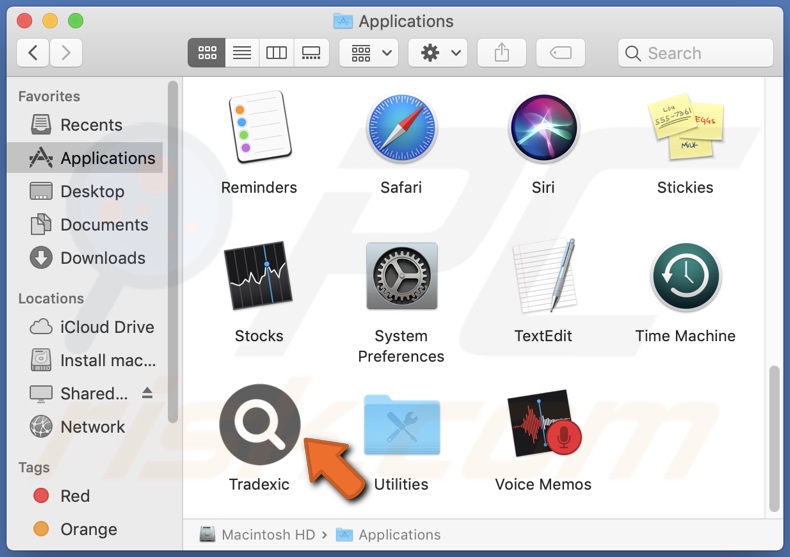Open iCloud Drive in the sidebar

point(85,327)
